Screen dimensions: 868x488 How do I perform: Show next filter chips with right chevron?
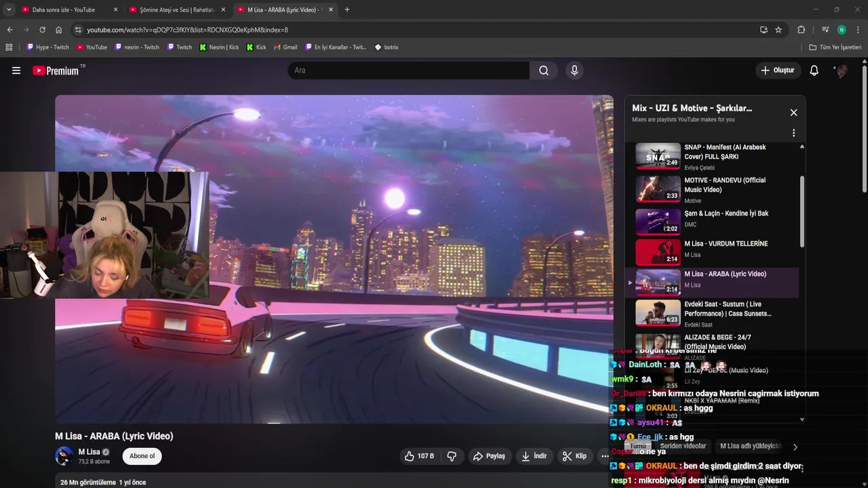coord(795,447)
